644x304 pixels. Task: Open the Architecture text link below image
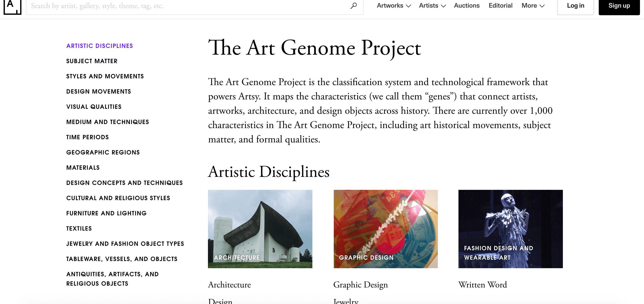pyautogui.click(x=229, y=285)
